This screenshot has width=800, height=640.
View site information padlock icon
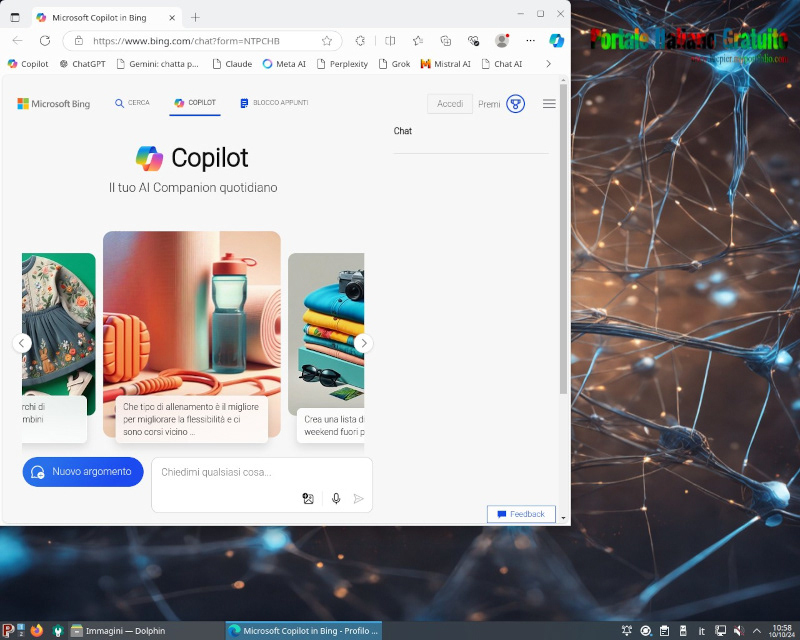[x=79, y=41]
